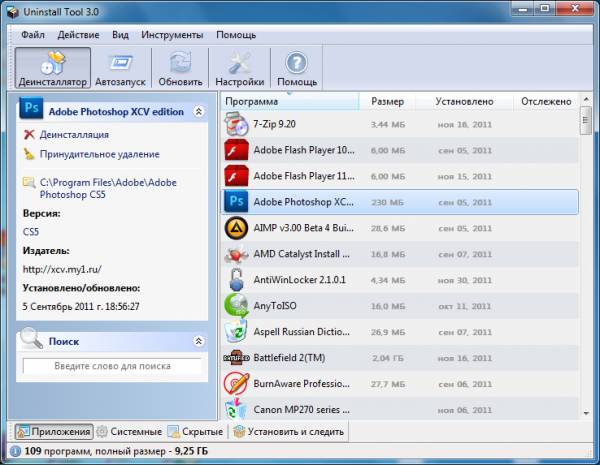Click the 230 МБ size of Photoshop
600x465 pixels.
click(387, 202)
